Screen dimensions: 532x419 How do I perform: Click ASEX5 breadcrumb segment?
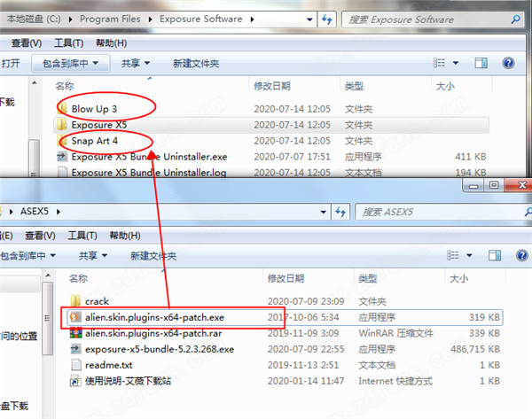coord(35,211)
